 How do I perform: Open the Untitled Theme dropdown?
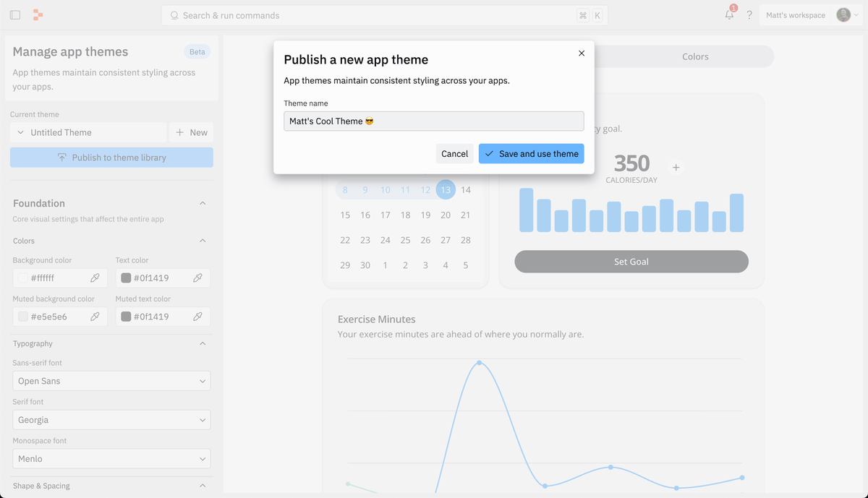(88, 132)
